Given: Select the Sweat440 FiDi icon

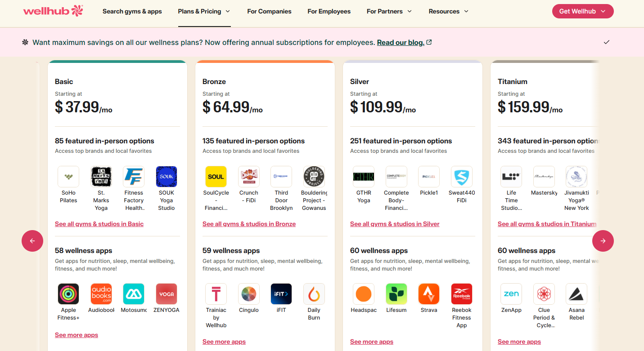Looking at the screenshot, I should click(462, 177).
